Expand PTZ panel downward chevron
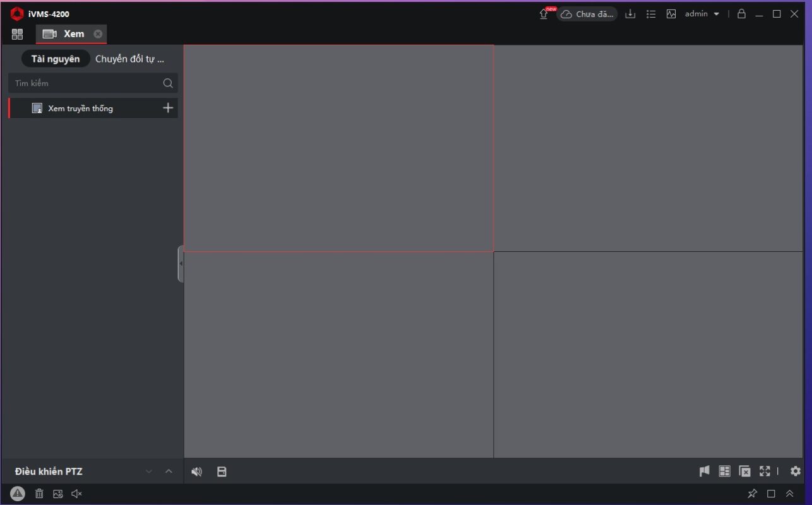Viewport: 812px width, 505px height. click(149, 472)
